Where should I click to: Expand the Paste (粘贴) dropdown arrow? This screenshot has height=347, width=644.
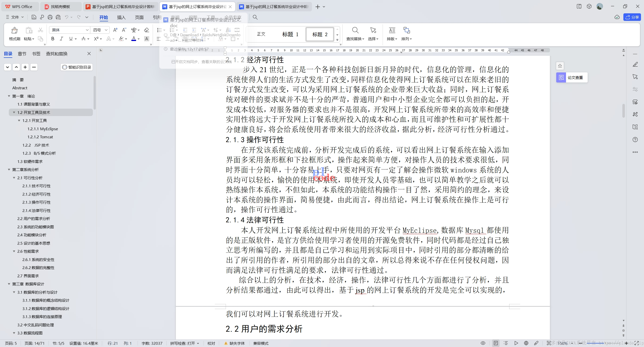(33, 39)
